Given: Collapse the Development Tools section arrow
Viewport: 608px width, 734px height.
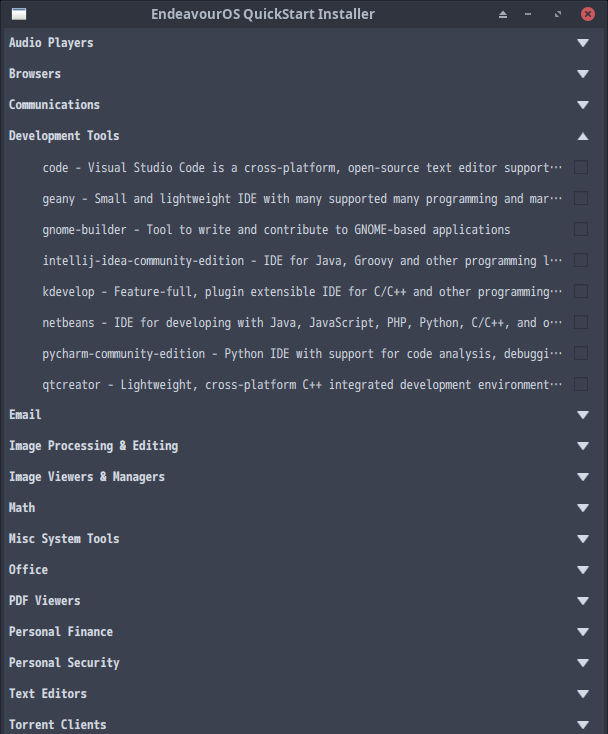Looking at the screenshot, I should [x=583, y=136].
